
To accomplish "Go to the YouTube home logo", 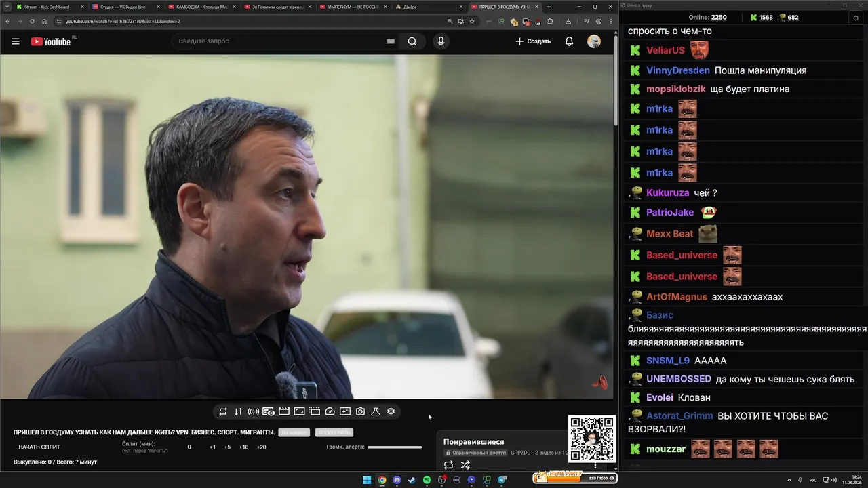I will click(51, 41).
